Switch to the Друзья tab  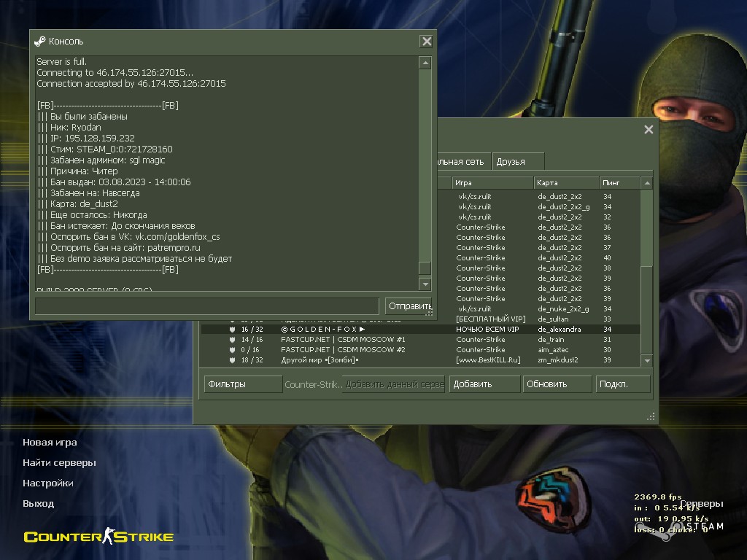click(x=519, y=161)
